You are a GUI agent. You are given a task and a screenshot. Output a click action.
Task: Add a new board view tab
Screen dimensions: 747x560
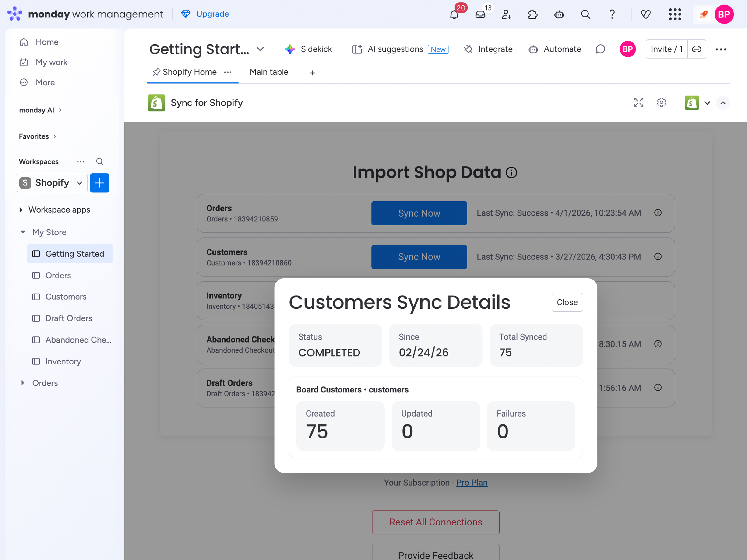(x=312, y=73)
